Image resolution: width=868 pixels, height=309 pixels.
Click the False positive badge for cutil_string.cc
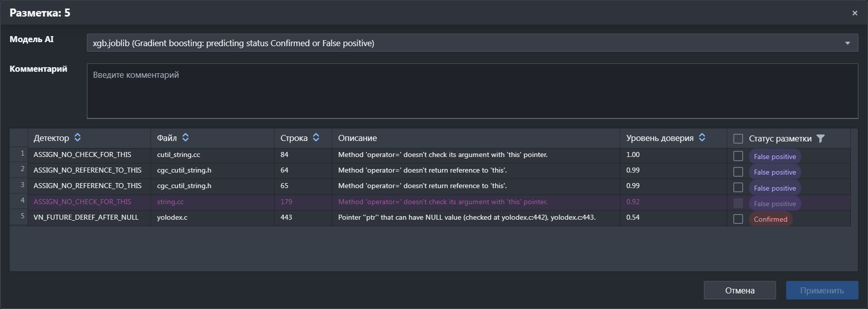tap(775, 157)
